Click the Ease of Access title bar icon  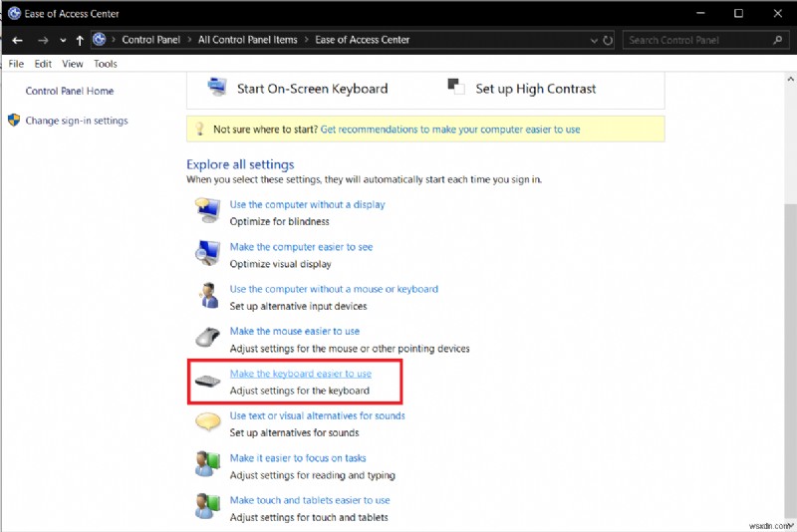point(15,14)
